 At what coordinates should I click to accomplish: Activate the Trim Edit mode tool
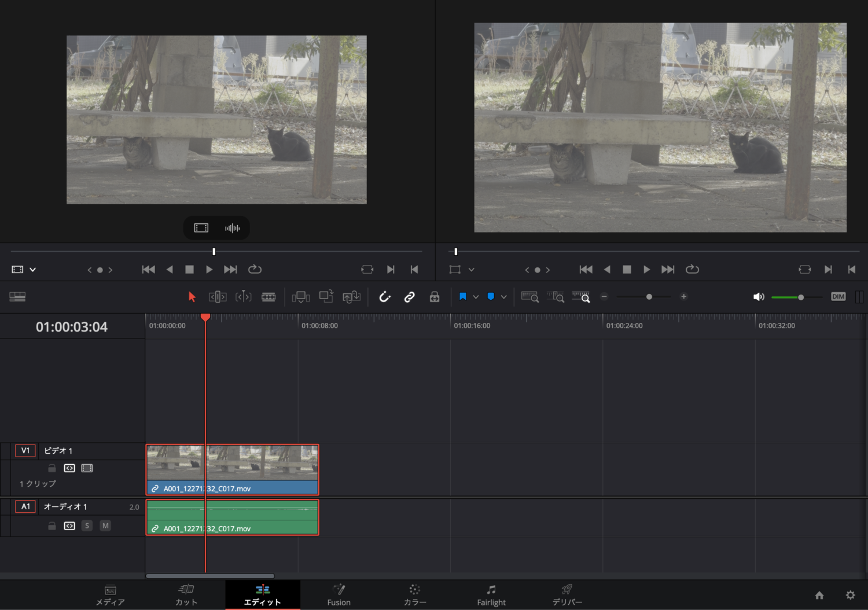click(218, 297)
